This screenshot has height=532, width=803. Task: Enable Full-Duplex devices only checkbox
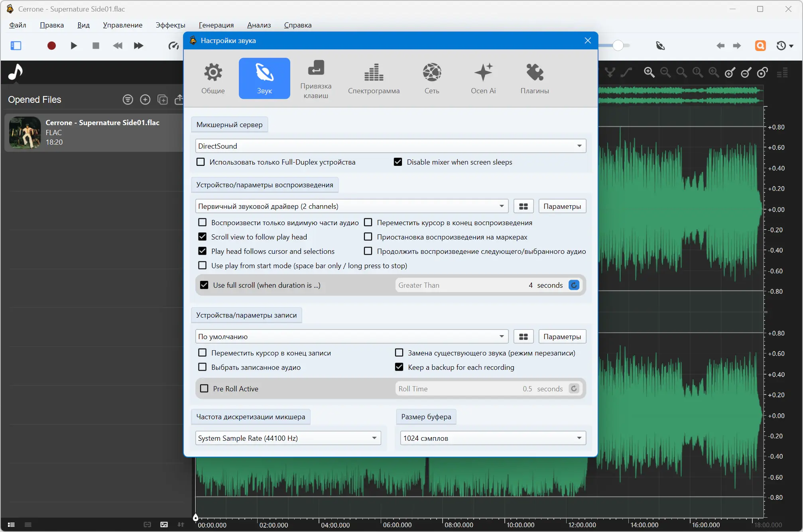point(201,162)
